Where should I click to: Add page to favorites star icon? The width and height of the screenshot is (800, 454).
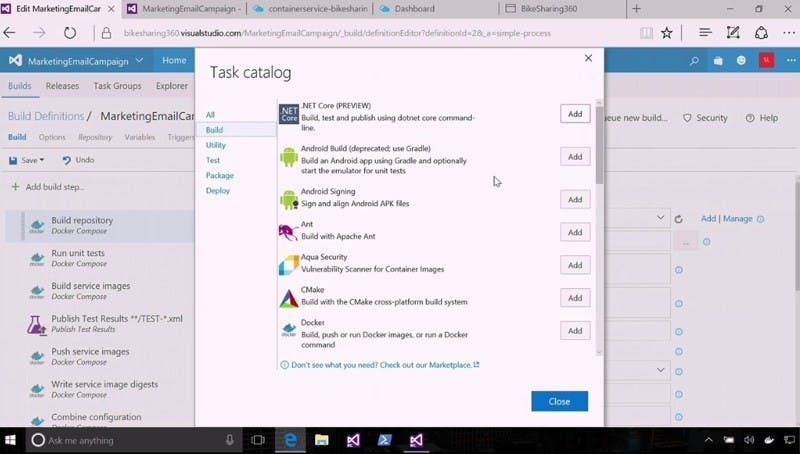coord(666,33)
